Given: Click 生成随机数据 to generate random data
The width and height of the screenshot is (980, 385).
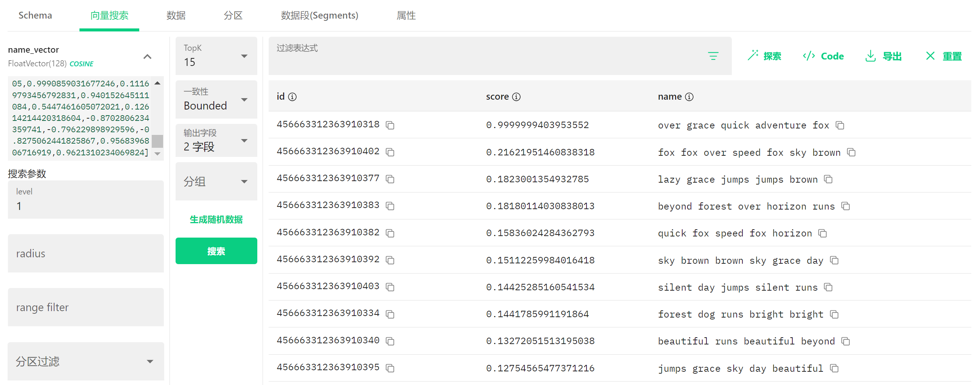Looking at the screenshot, I should point(216,219).
